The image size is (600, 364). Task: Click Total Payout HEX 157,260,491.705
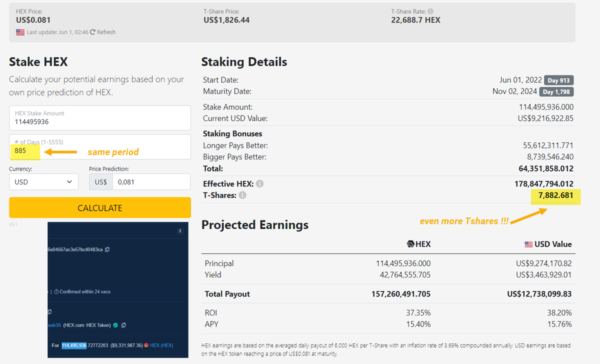tap(401, 294)
